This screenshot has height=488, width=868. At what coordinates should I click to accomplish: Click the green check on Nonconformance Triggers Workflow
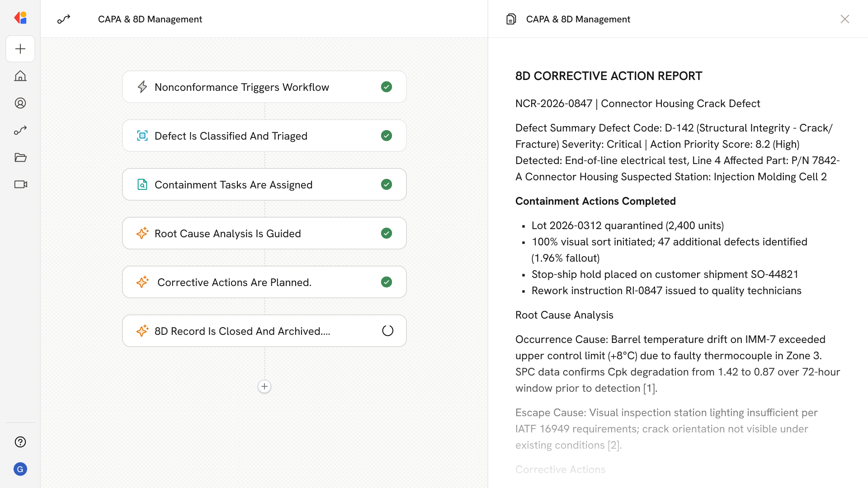pyautogui.click(x=387, y=87)
